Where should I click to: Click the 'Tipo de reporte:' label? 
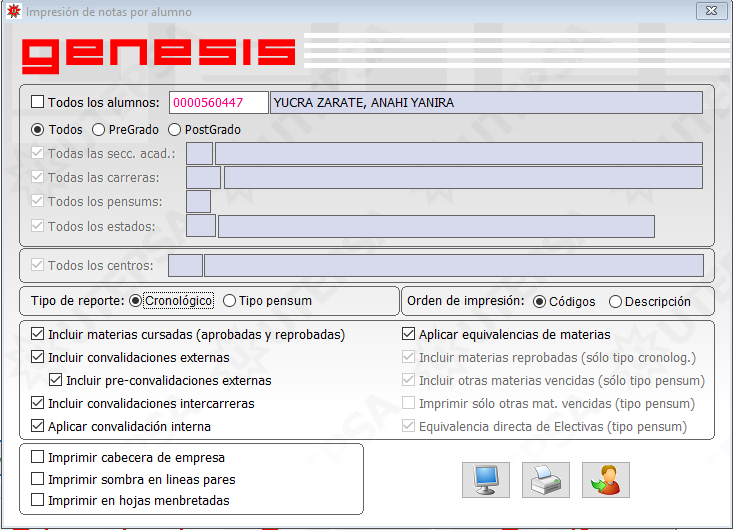tap(78, 301)
